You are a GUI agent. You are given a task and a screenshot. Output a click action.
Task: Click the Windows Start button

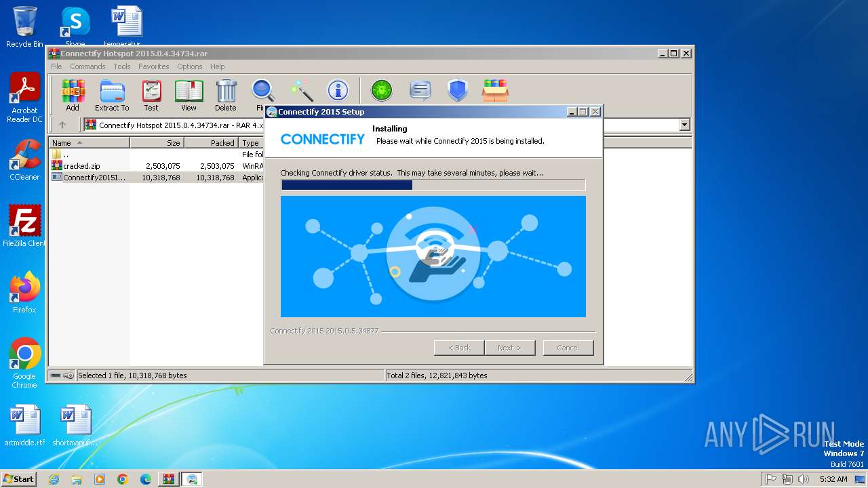[18, 479]
